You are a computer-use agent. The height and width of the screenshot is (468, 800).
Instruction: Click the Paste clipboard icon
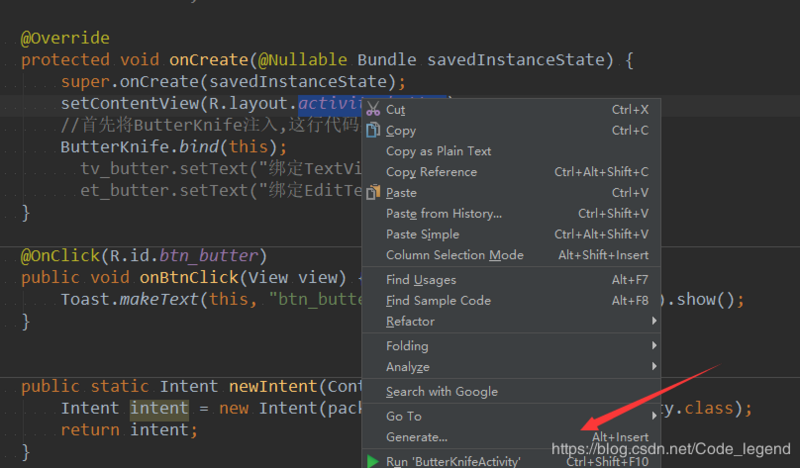[x=373, y=192]
